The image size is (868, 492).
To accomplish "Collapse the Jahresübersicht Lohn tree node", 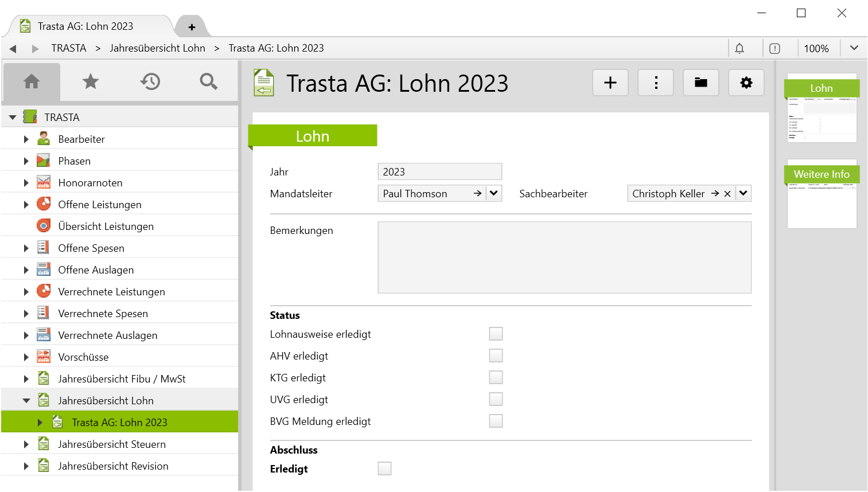I will tap(26, 401).
